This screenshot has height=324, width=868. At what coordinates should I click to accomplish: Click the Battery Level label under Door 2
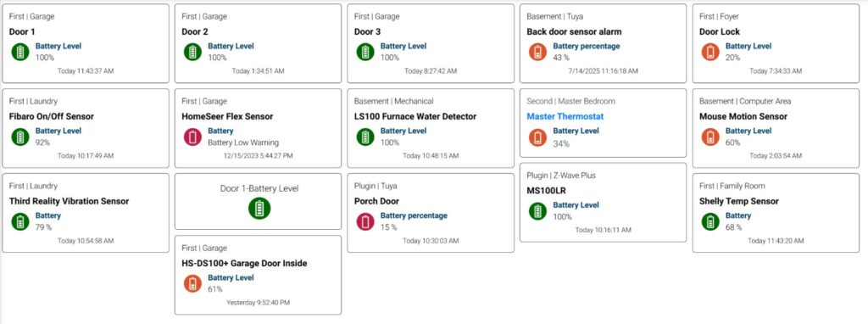[x=231, y=46]
